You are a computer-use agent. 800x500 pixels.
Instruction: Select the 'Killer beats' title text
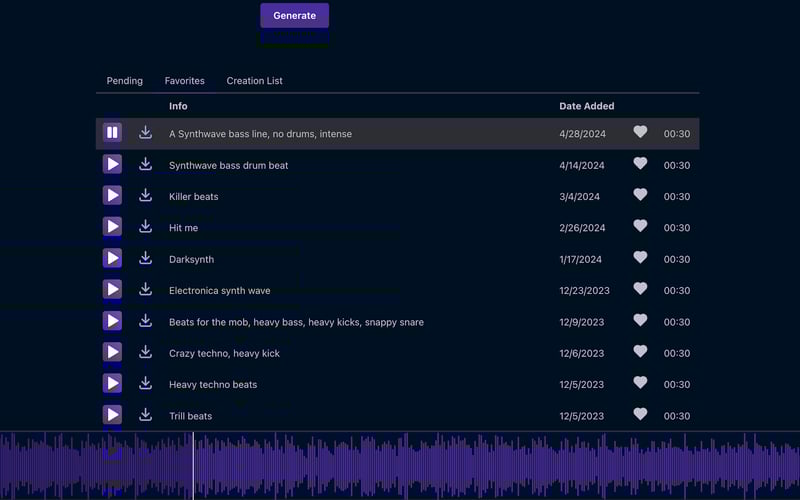193,196
